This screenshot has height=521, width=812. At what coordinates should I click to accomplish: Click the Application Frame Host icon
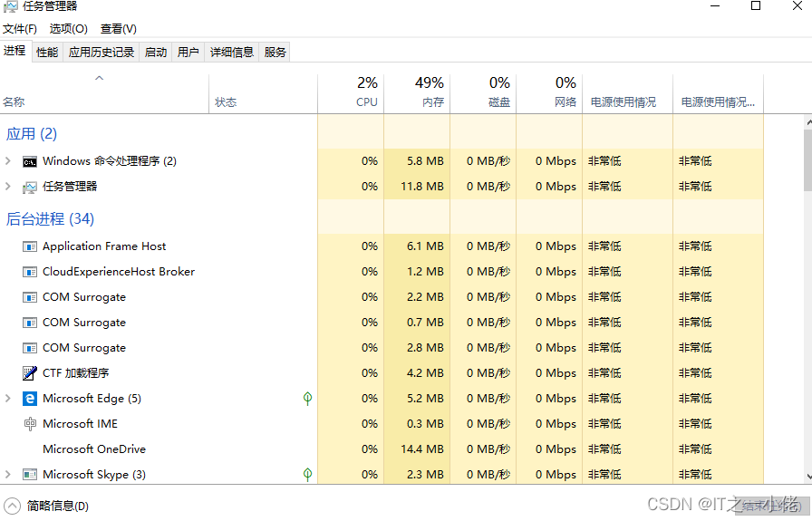(x=30, y=246)
